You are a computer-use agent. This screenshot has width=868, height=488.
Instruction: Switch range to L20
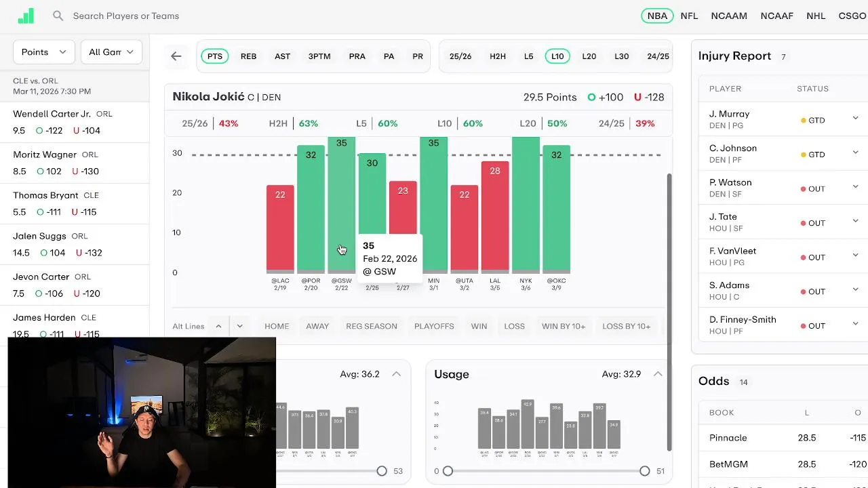pos(589,56)
